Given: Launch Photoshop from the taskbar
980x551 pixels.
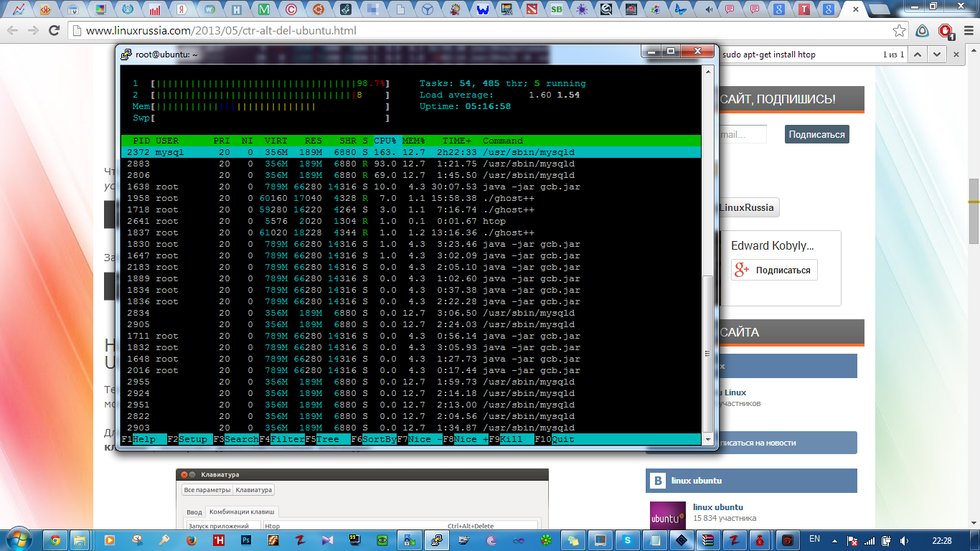Looking at the screenshot, I should tap(245, 540).
